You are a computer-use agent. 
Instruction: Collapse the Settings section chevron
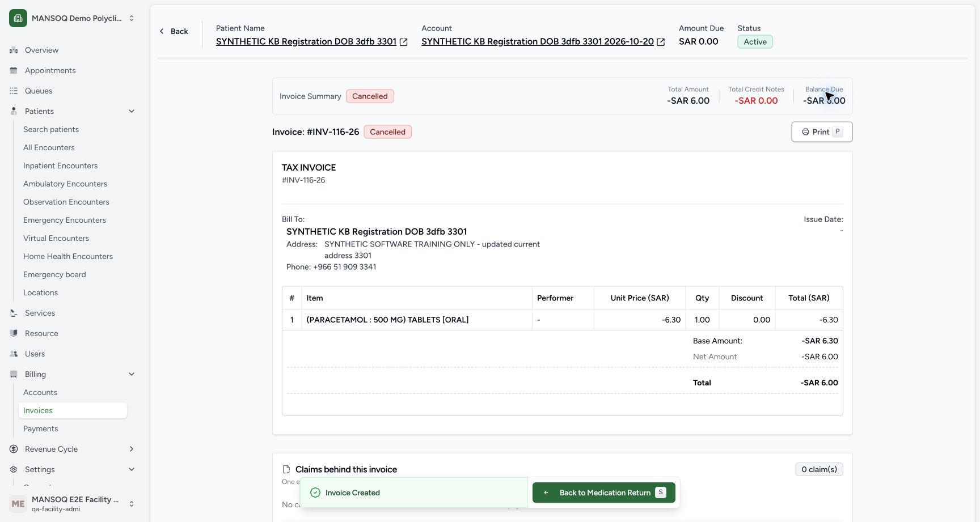(132, 469)
